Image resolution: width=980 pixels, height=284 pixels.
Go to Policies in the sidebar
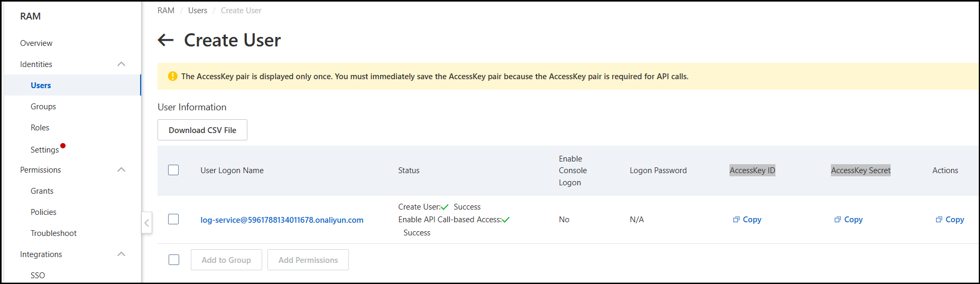coord(43,212)
